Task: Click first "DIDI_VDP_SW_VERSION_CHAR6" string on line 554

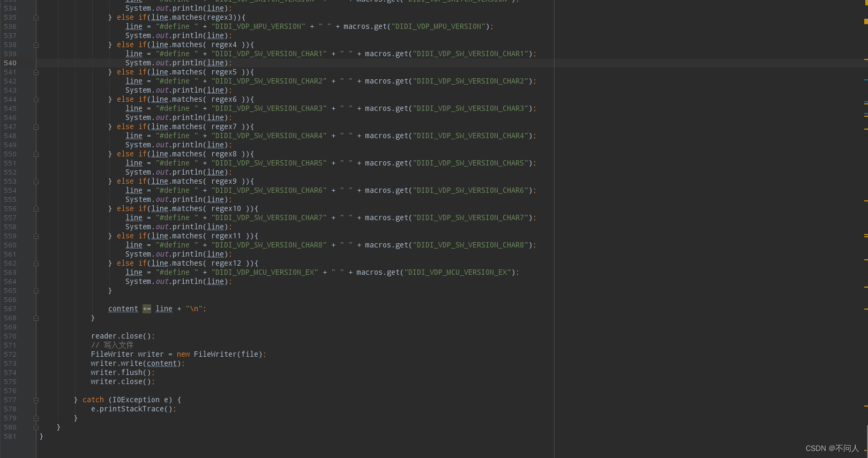Action: pos(269,191)
